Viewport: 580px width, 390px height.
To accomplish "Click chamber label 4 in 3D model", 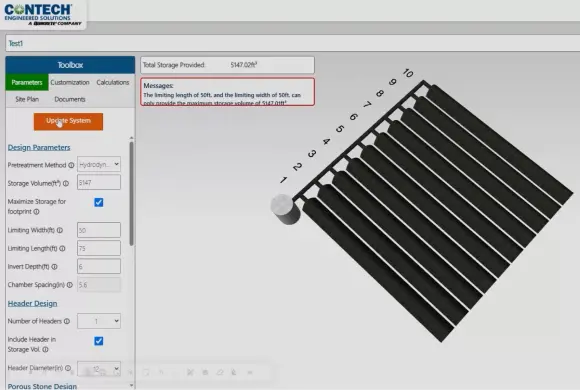I will (326, 141).
